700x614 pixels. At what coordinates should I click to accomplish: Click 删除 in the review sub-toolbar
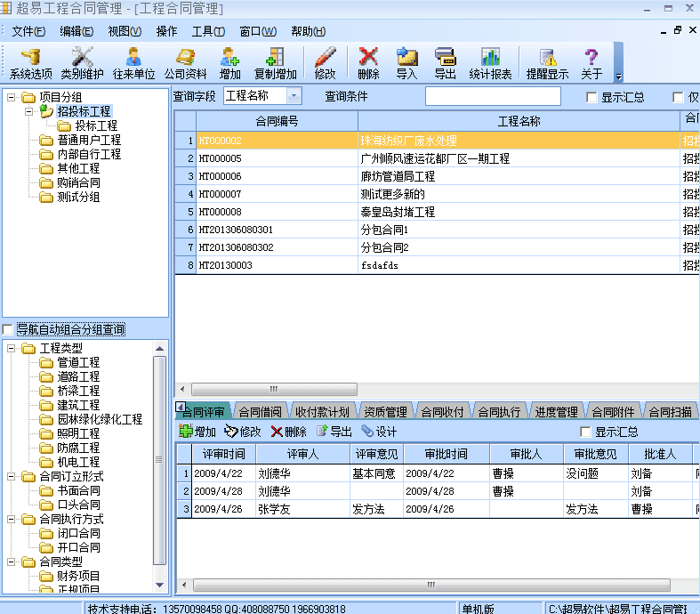pos(288,432)
